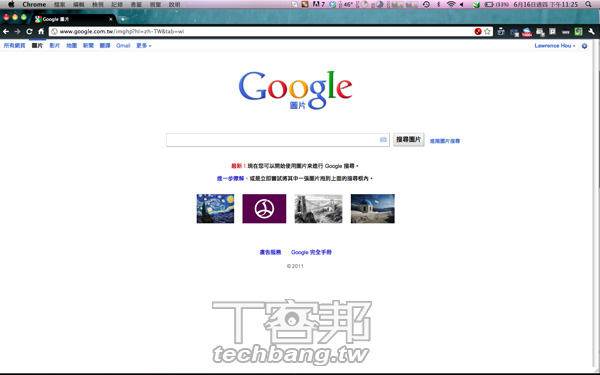The height and width of the screenshot is (375, 600).
Task: Open Time Machine menu bar icon
Action: point(426,4)
